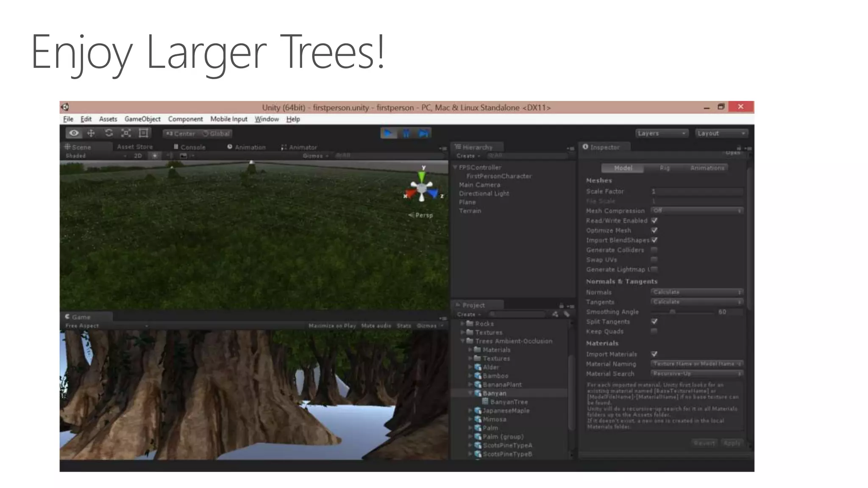The image size is (868, 488).
Task: Click the Apply button
Action: pos(732,443)
